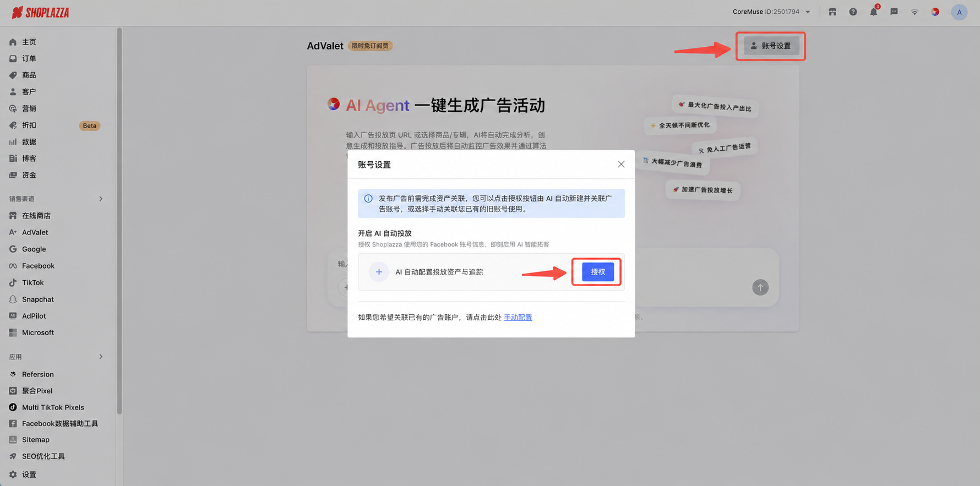This screenshot has height=486, width=980.
Task: Click the 博客 icon in the sidebar
Action: click(x=13, y=159)
